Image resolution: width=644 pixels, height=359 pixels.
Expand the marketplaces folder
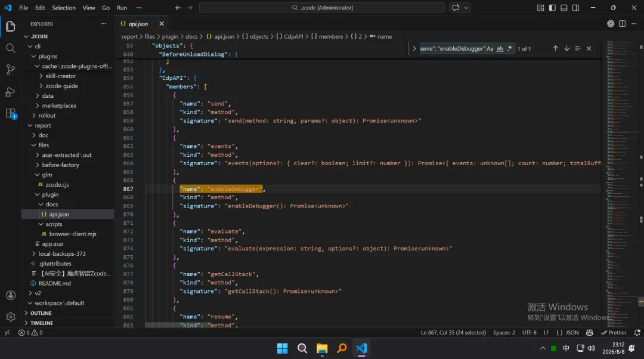tap(68, 106)
